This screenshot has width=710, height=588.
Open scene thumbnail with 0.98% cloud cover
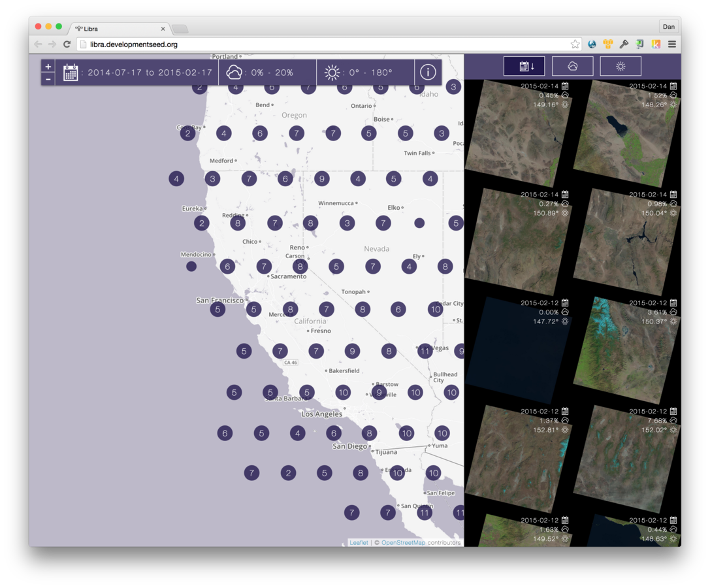(x=627, y=242)
